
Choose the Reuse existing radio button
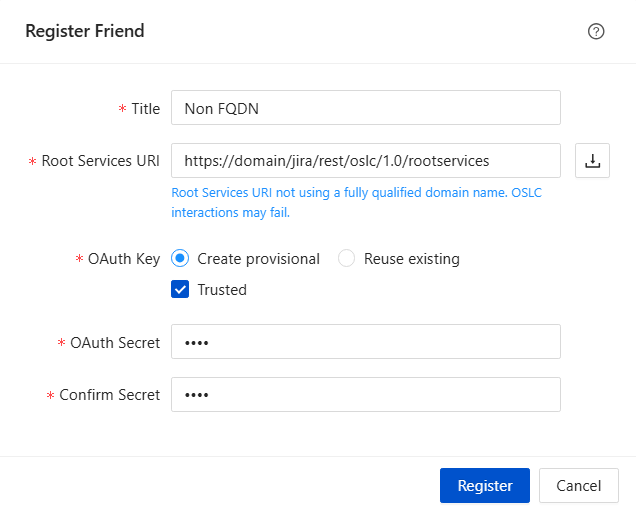(x=347, y=258)
